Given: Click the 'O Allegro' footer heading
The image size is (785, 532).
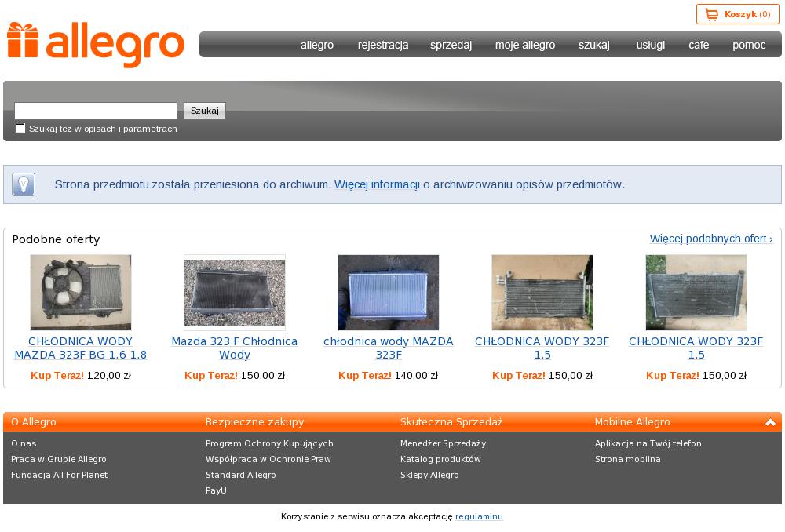Looking at the screenshot, I should [x=34, y=422].
